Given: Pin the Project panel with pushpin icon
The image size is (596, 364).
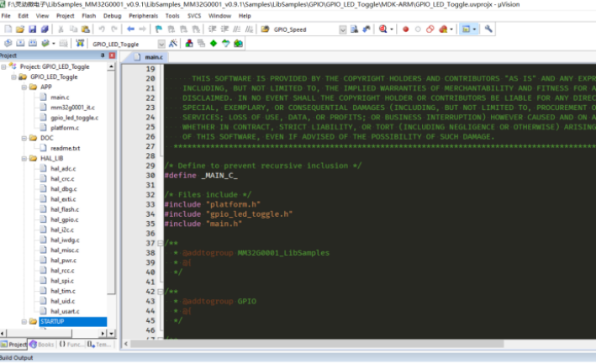Looking at the screenshot, I should (x=102, y=56).
